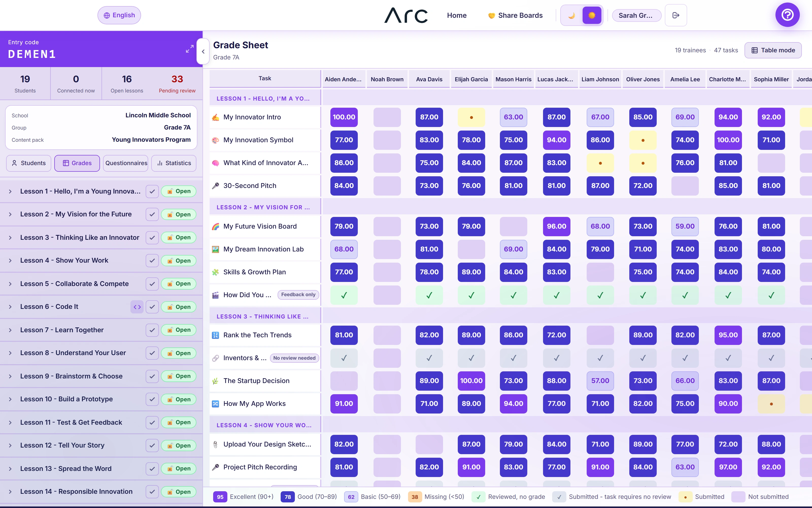The height and width of the screenshot is (508, 812).
Task: Toggle the checkmark box for Lesson 9
Action: [x=152, y=376]
